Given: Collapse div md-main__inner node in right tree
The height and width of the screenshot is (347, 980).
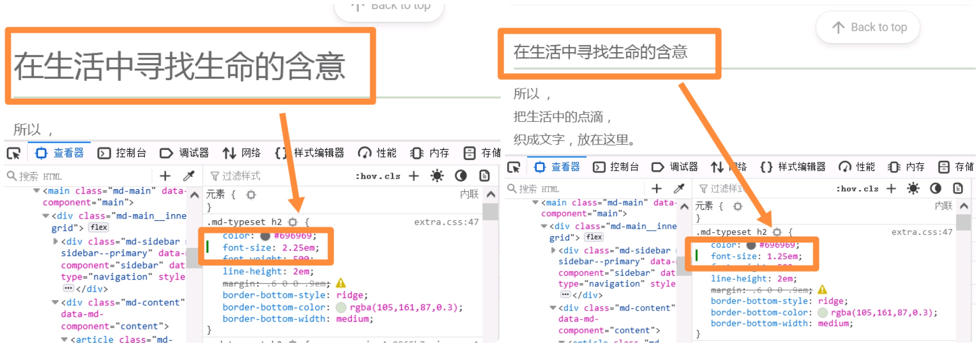Looking at the screenshot, I should [544, 226].
